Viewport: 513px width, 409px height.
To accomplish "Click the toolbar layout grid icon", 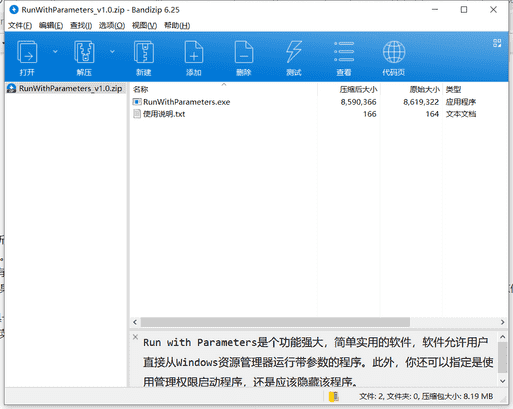I will [497, 43].
